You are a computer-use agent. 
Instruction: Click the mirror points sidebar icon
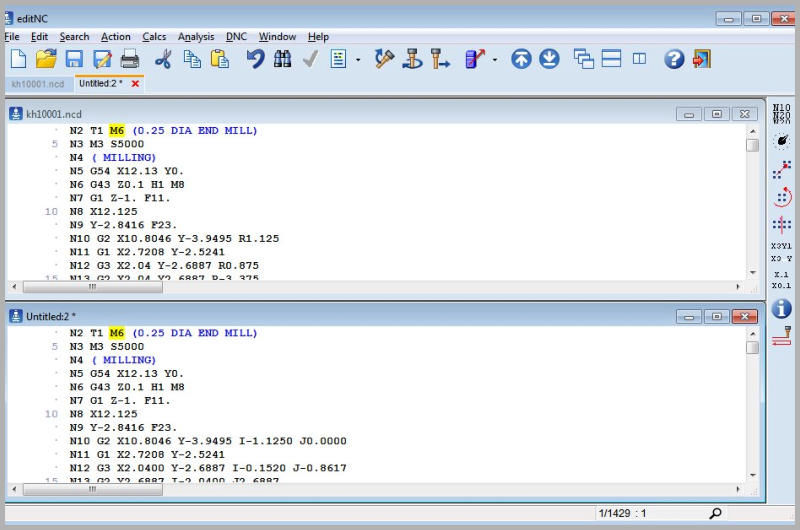tap(781, 224)
